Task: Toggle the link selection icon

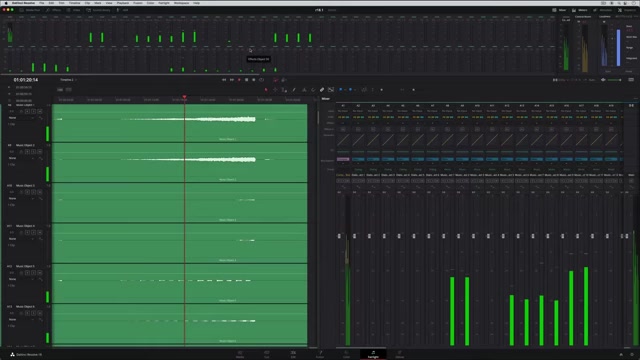Action: coord(322,90)
